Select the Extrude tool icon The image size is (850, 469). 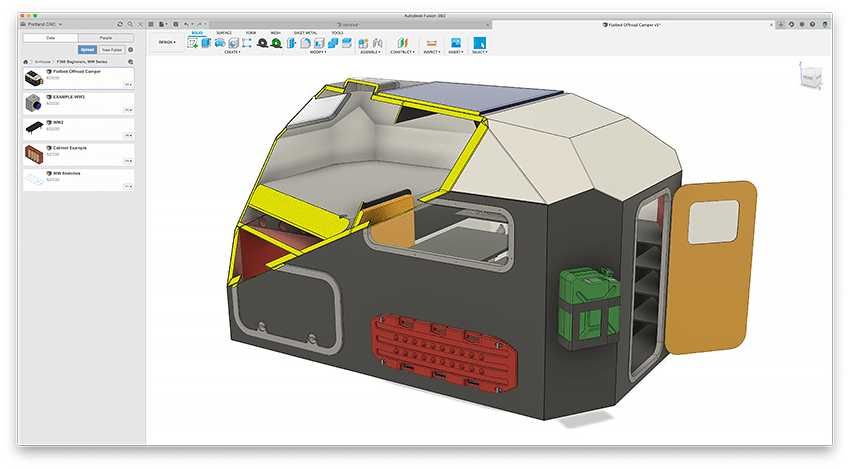coord(205,43)
